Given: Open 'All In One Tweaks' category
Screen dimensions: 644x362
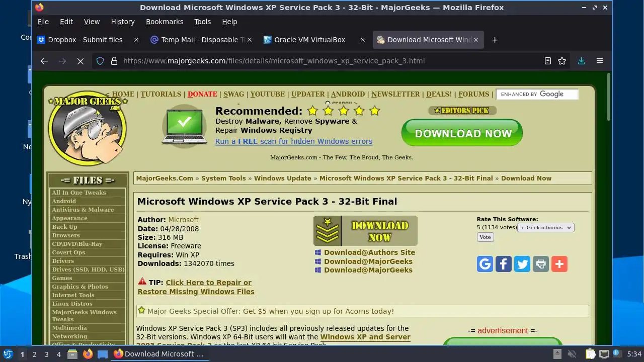Looking at the screenshot, I should pos(79,193).
